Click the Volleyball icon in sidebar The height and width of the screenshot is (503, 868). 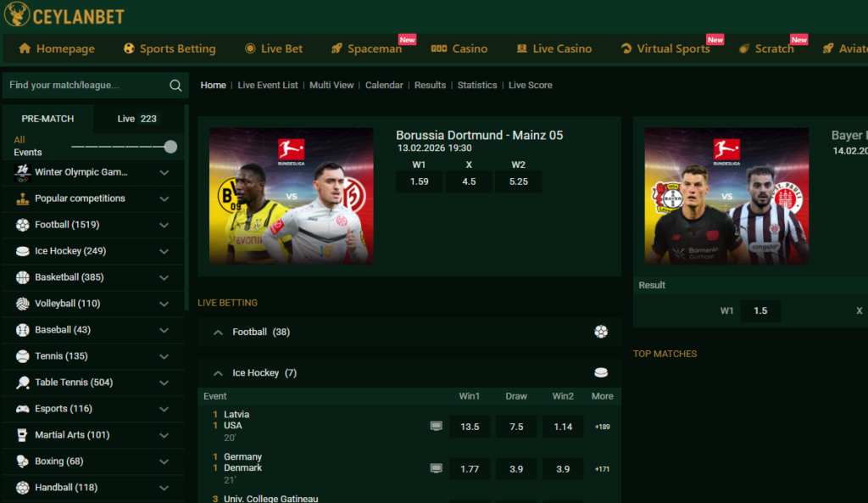click(22, 304)
